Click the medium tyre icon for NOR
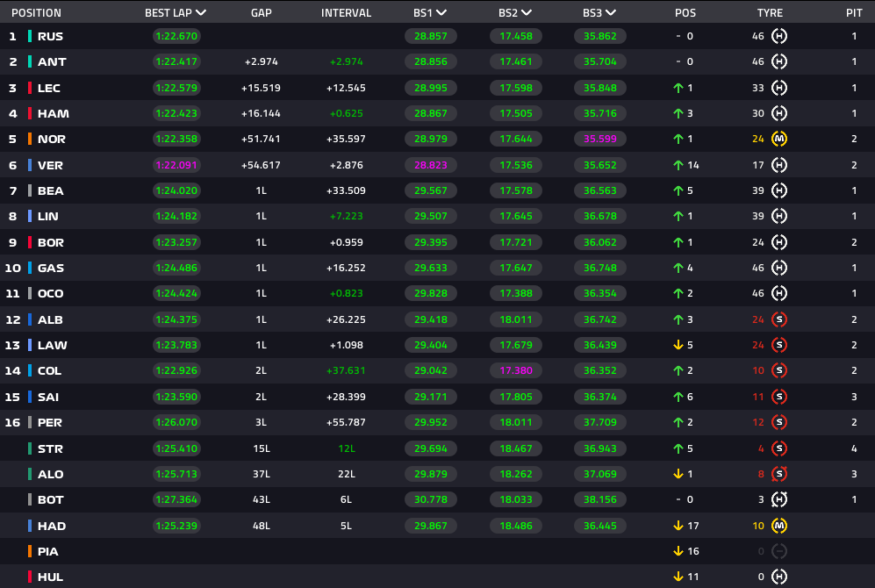The image size is (875, 588). click(778, 140)
